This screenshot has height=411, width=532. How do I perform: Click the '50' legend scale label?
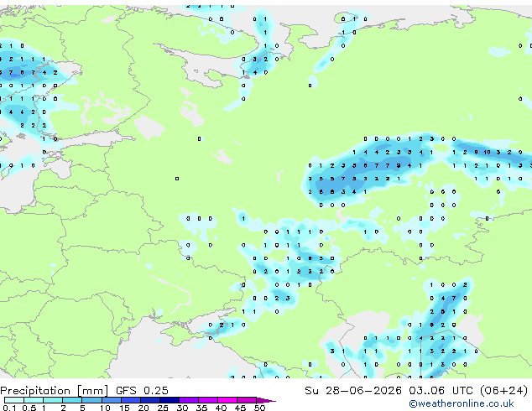click(x=259, y=408)
